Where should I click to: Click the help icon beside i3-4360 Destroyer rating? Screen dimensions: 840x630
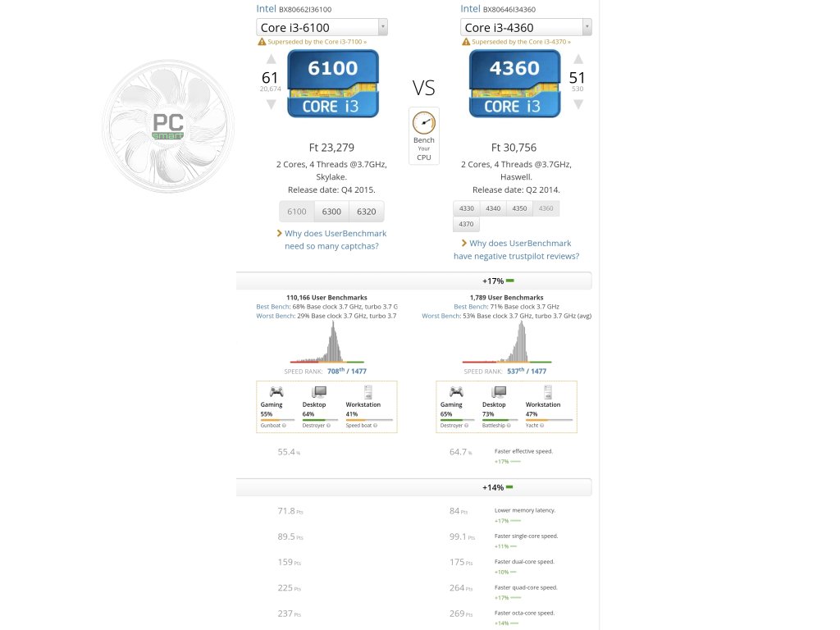pyautogui.click(x=467, y=426)
